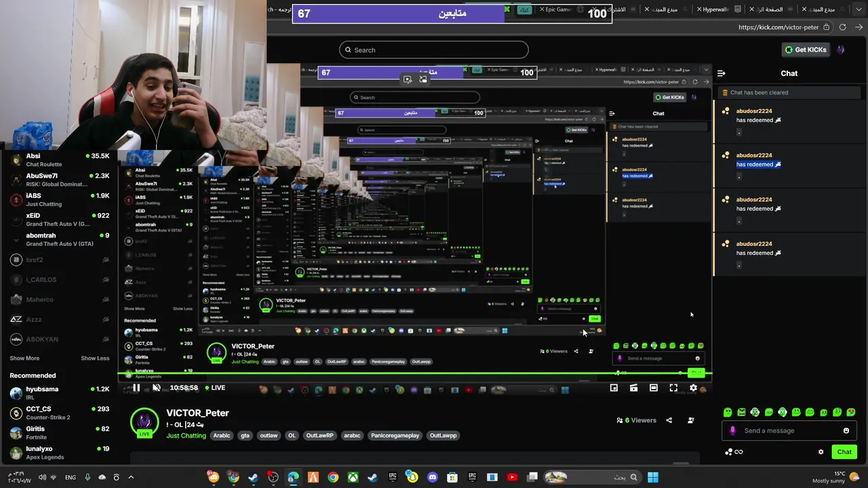Click the browser URL kick.com/victor-peter
The height and width of the screenshot is (488, 868).
click(778, 27)
